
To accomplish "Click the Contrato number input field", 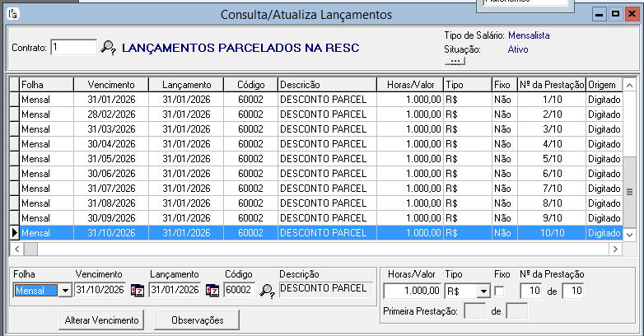I will (x=72, y=48).
